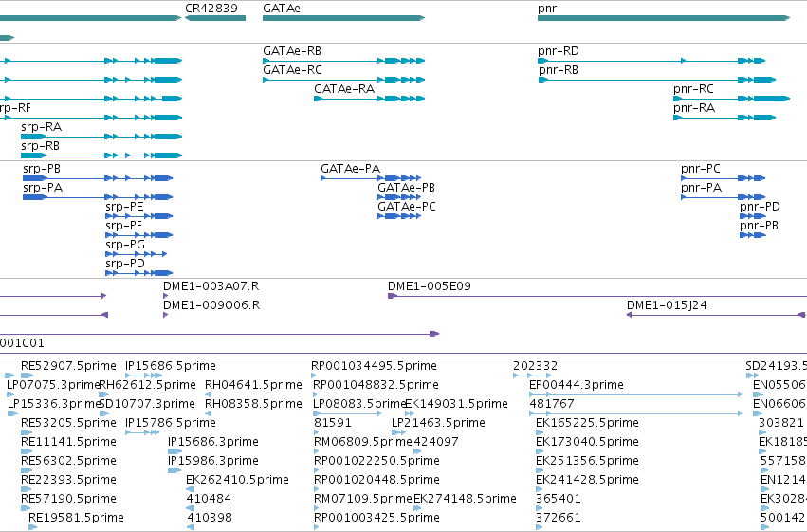The image size is (807, 532).
Task: Select the pnr-PA protein label
Action: tap(701, 188)
